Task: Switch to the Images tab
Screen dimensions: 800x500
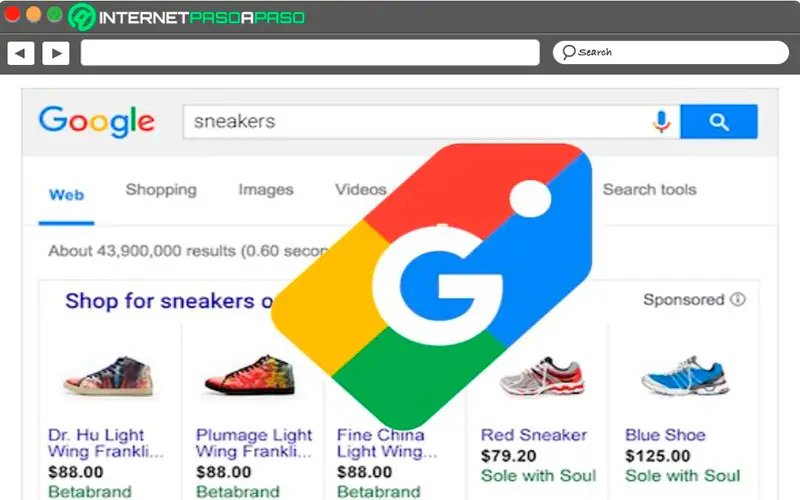Action: pyautogui.click(x=266, y=190)
